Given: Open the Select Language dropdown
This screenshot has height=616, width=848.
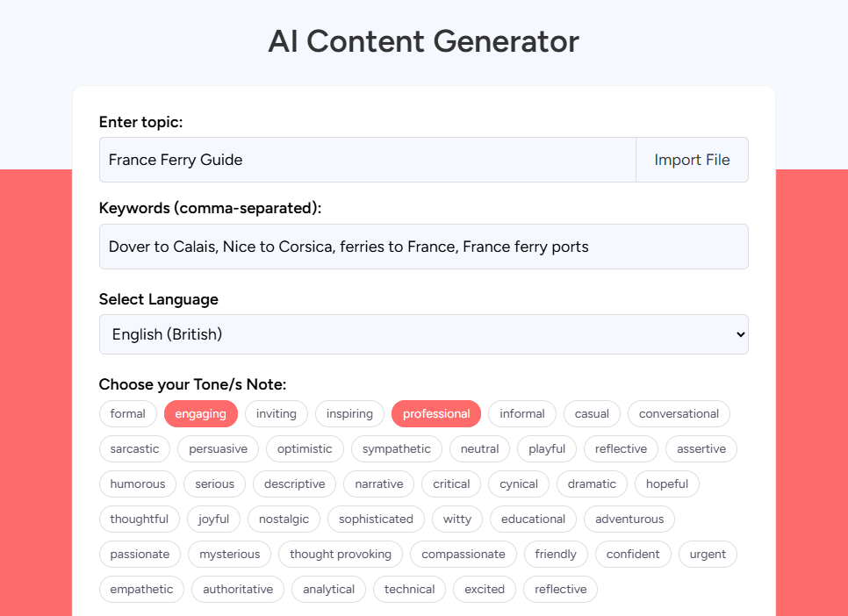Looking at the screenshot, I should (x=423, y=334).
